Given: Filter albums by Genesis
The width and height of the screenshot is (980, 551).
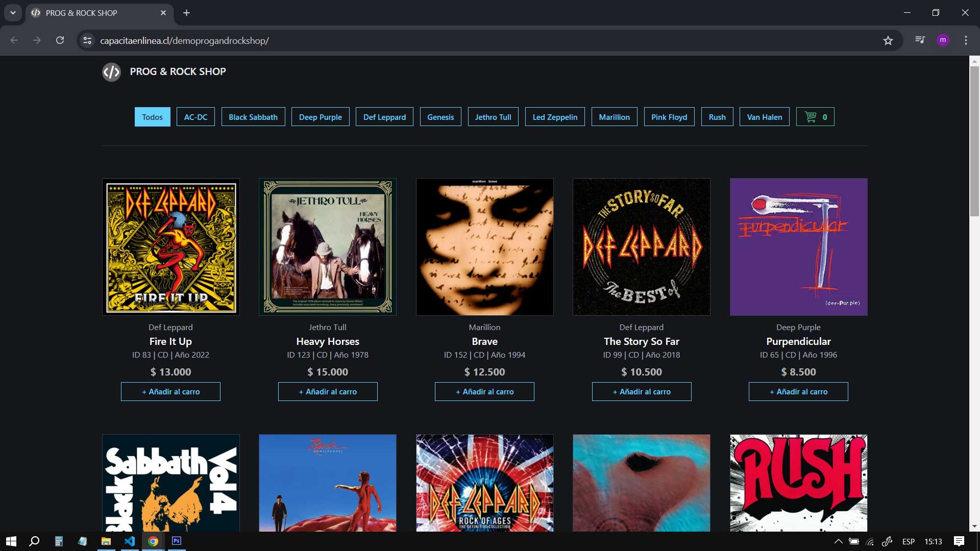Looking at the screenshot, I should (440, 117).
